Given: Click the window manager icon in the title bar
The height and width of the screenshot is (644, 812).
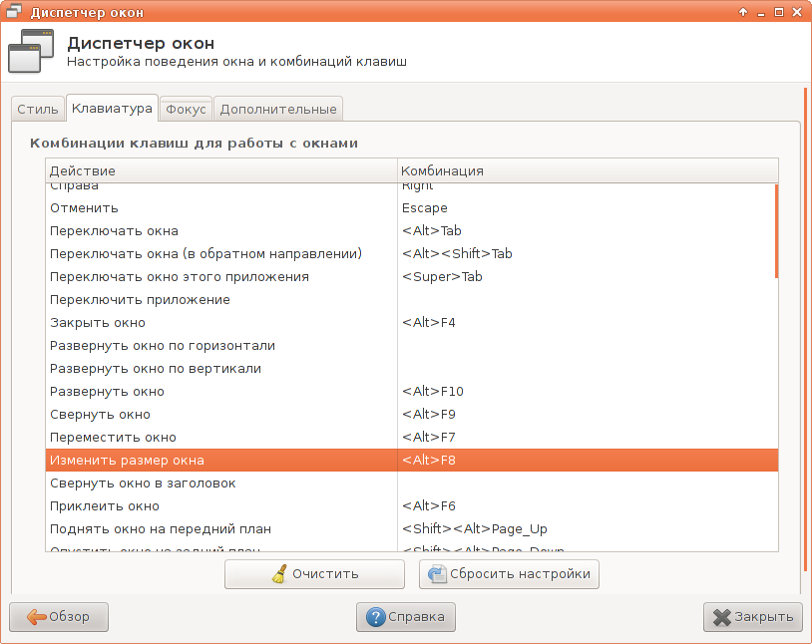Looking at the screenshot, I should pyautogui.click(x=15, y=11).
